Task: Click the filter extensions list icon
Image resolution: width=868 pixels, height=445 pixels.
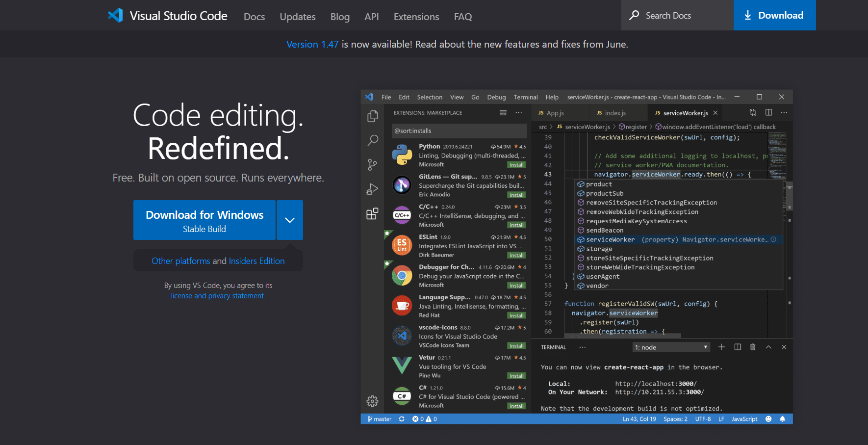Action: [x=503, y=113]
